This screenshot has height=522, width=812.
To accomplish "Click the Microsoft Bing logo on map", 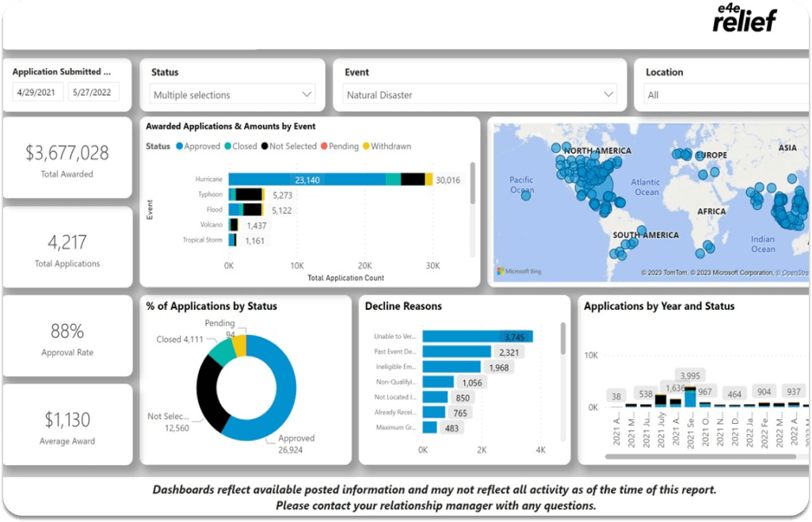I will 520,272.
